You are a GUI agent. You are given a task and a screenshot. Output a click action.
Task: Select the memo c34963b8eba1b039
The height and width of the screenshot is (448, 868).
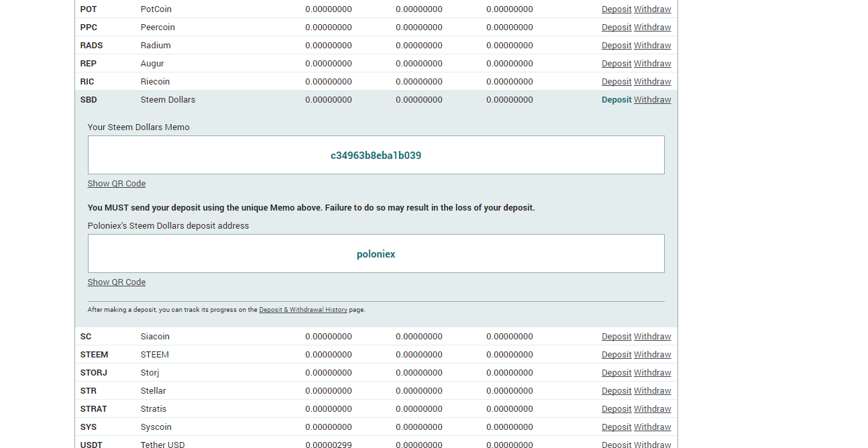point(376,156)
